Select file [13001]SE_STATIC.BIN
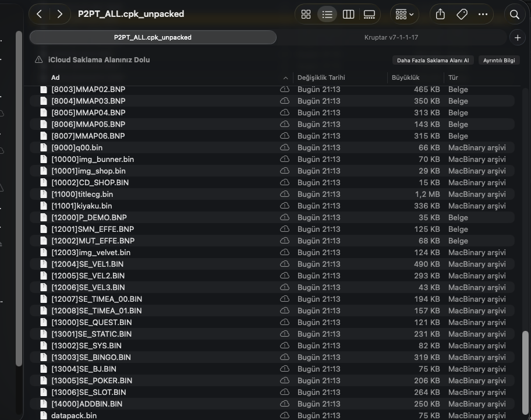 (x=272, y=334)
